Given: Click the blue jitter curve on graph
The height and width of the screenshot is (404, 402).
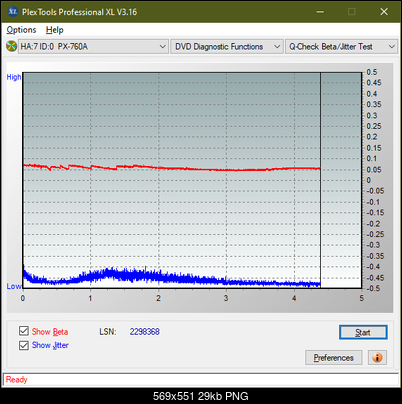Looking at the screenshot, I should pos(171,277).
